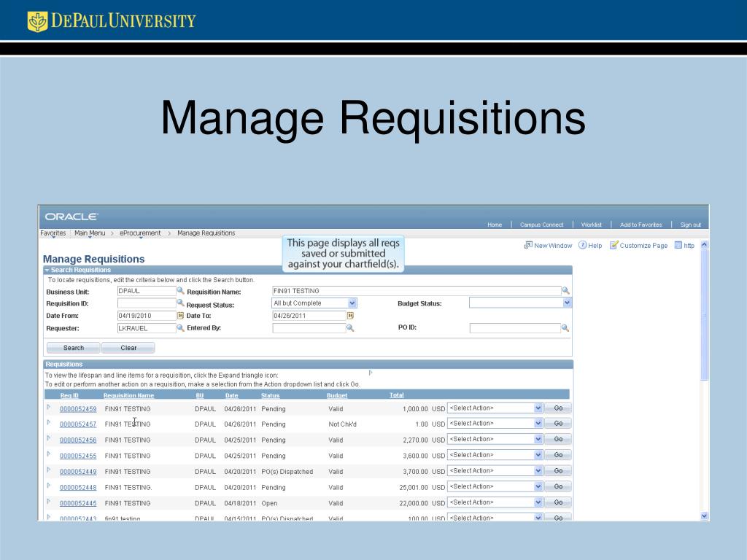Open Select Action dropdown for 0000052456
This screenshot has width=747, height=560.
(538, 439)
